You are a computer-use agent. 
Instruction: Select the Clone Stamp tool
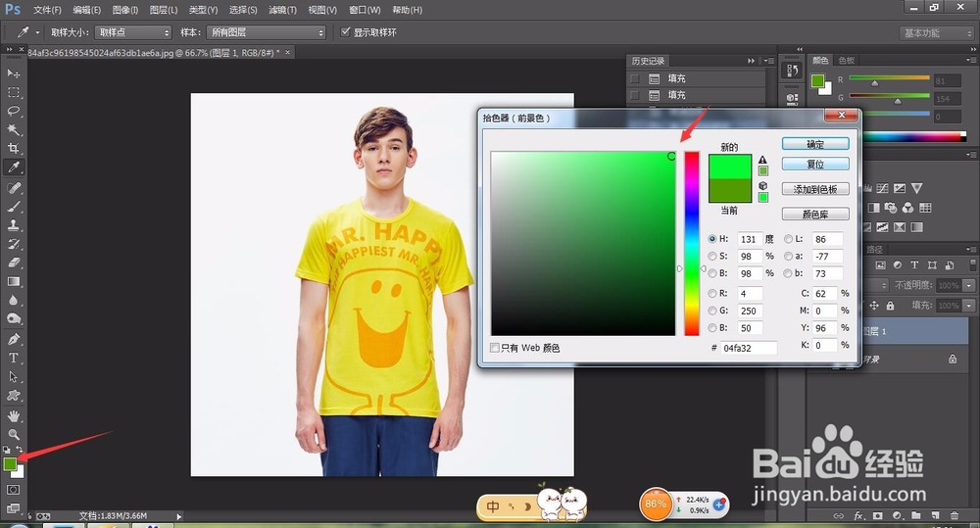point(13,225)
